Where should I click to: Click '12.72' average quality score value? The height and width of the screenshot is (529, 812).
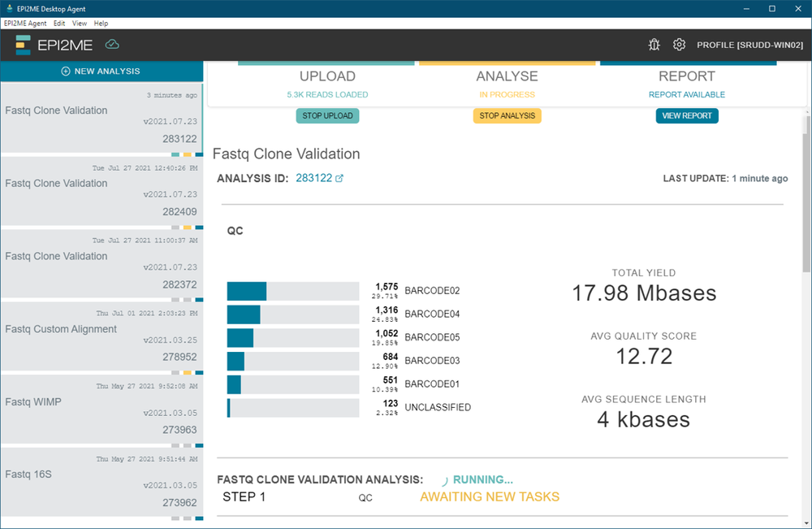pos(644,357)
